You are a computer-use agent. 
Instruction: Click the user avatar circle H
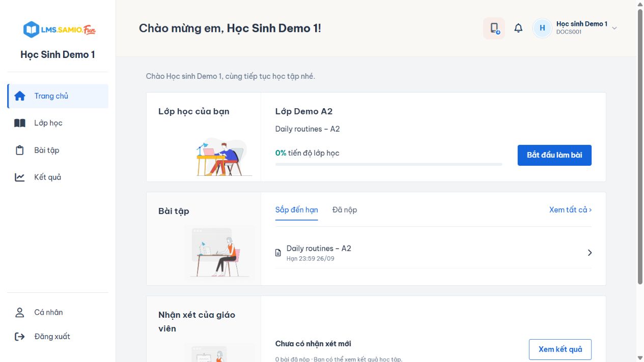point(542,28)
